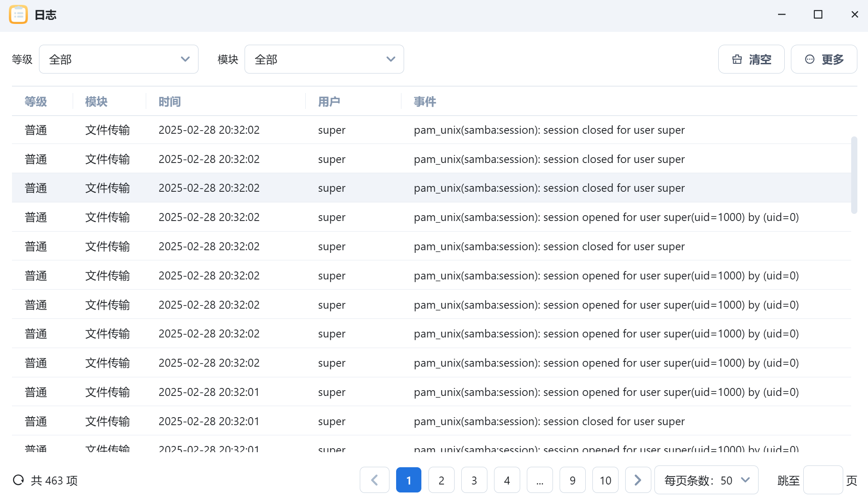Focus the 跳至 page number input field
This screenshot has width=868, height=500.
(823, 480)
